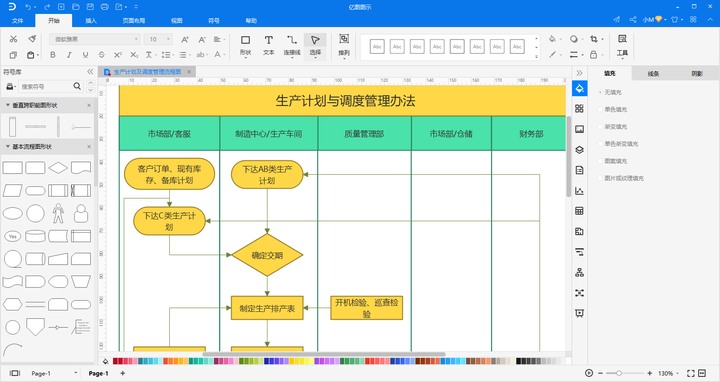
Task: Switch to the 插入 ribbon tab
Action: [91, 21]
